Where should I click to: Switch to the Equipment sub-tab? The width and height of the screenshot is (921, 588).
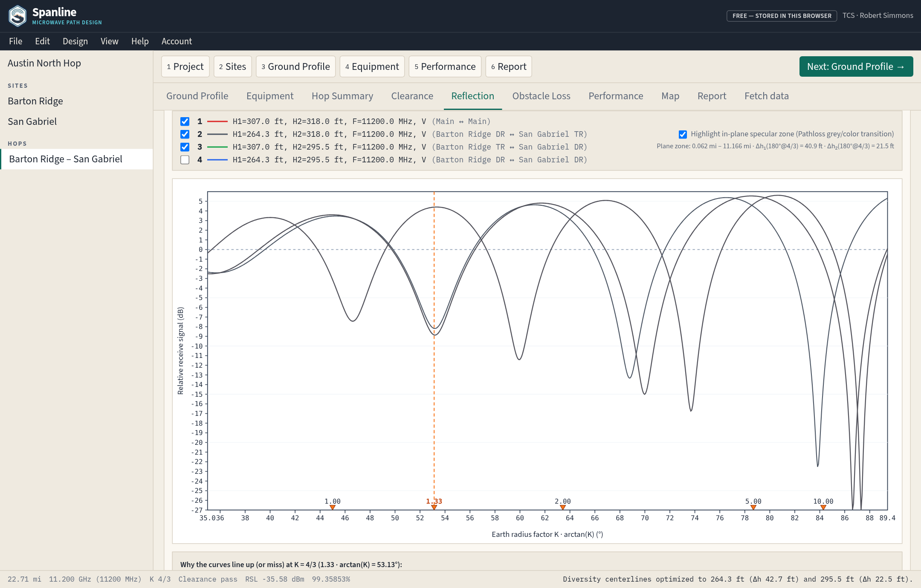270,96
